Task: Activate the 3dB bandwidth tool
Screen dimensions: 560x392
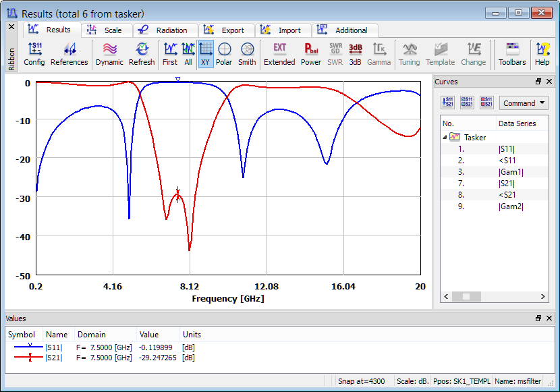Action: [x=356, y=54]
